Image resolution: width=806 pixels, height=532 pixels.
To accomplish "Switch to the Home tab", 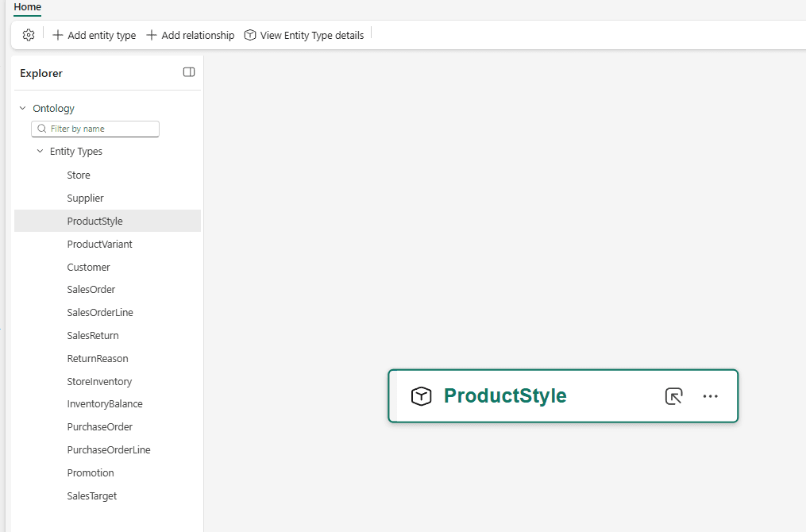I will click(28, 7).
